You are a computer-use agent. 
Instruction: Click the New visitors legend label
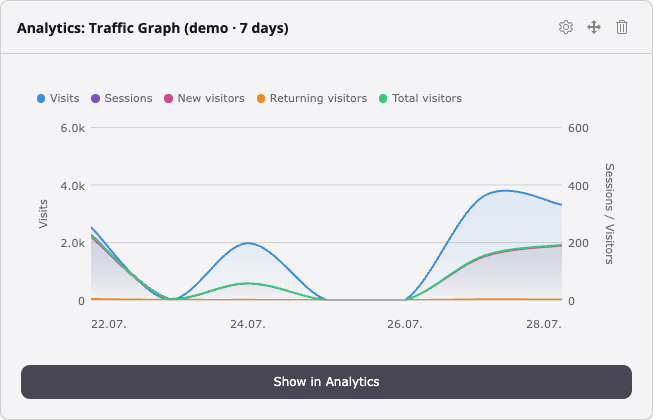[211, 98]
